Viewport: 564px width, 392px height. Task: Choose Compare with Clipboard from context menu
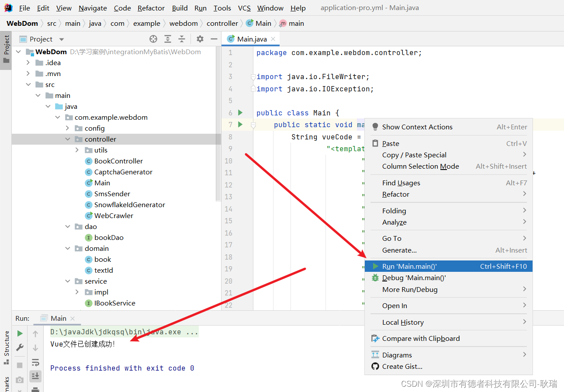coord(421,338)
